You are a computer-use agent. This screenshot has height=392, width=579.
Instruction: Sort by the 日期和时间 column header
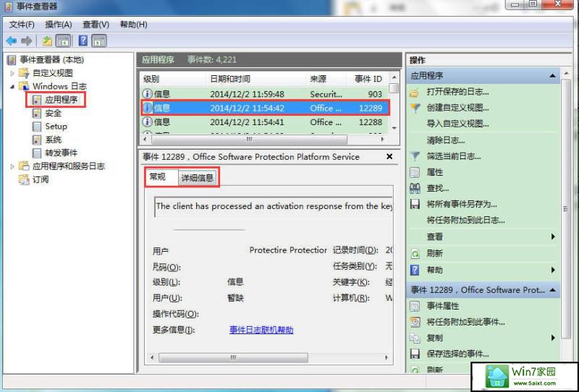point(256,79)
